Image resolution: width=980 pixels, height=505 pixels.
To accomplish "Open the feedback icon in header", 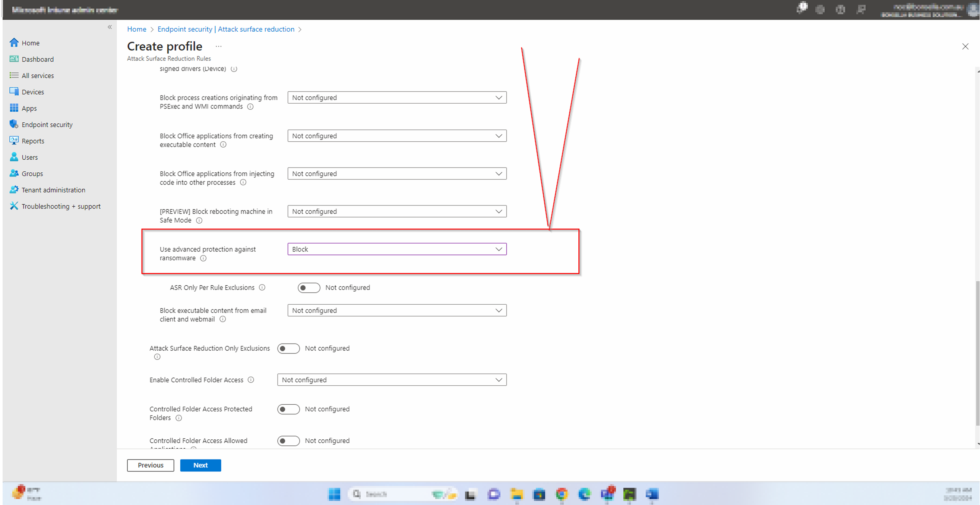I will tap(860, 10).
